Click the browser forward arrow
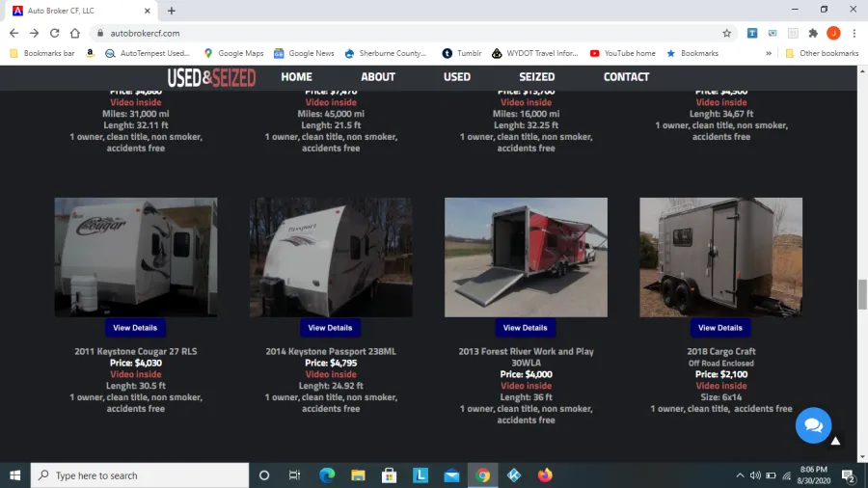868x488 pixels. [35, 33]
